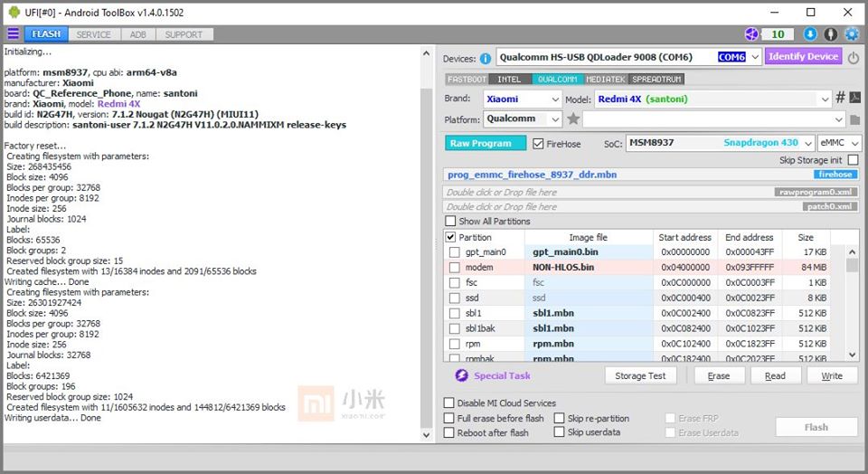Enable Skip Storage init checkbox
The width and height of the screenshot is (868, 474).
coord(853,159)
